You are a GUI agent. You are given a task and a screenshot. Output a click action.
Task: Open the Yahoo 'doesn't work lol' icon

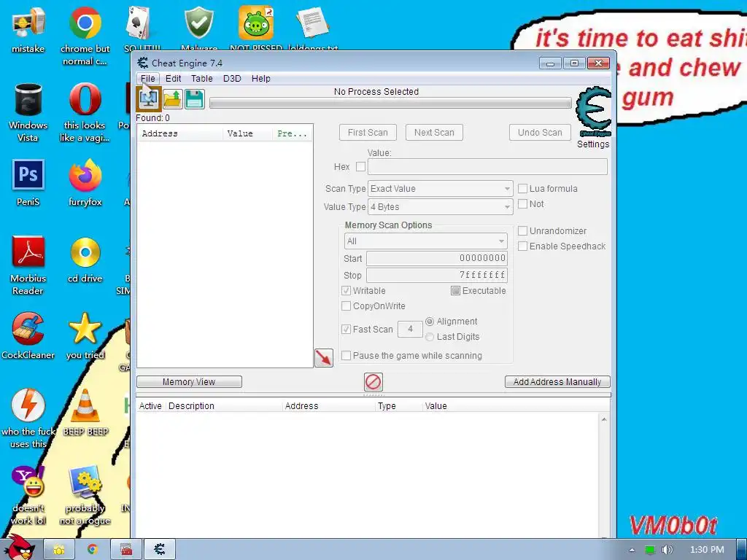(28, 495)
